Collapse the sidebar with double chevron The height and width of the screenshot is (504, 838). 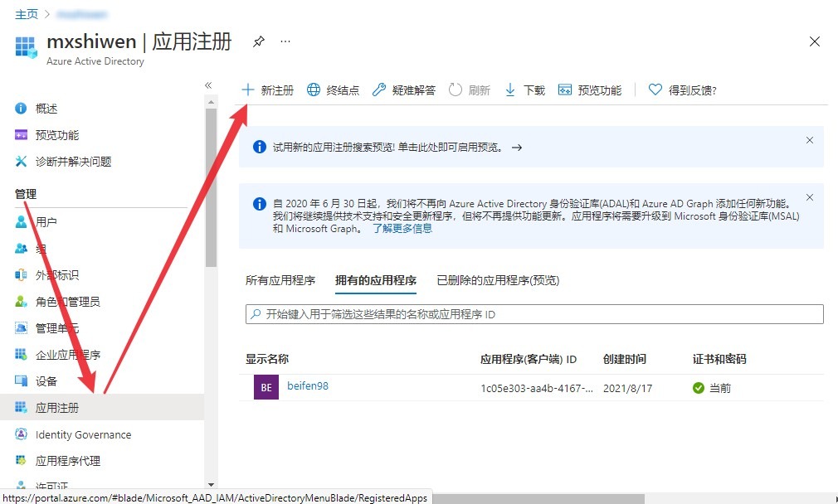(208, 85)
